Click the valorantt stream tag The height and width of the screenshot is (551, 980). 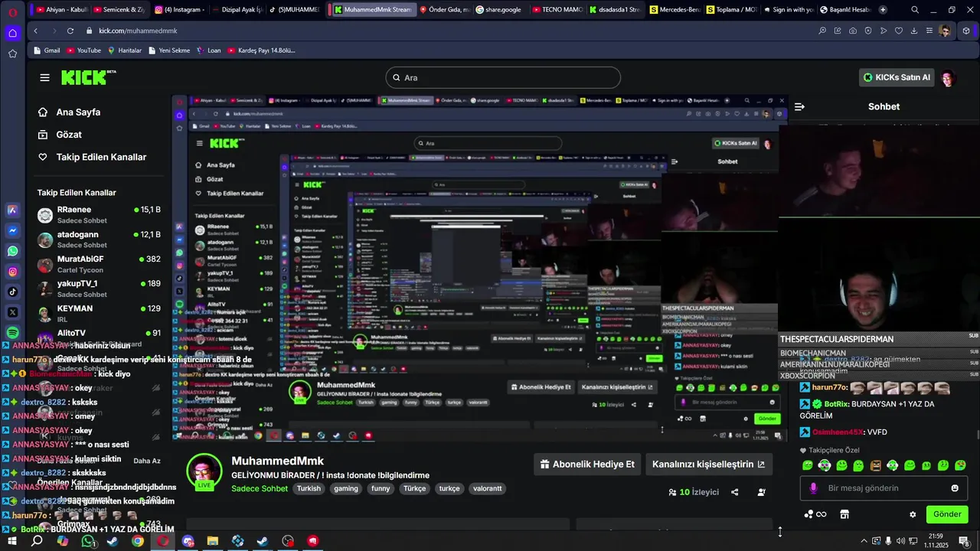click(488, 489)
